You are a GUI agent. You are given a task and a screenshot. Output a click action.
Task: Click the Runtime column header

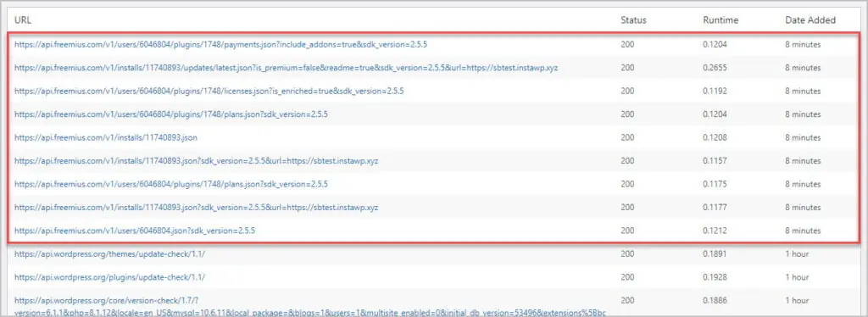pyautogui.click(x=721, y=19)
